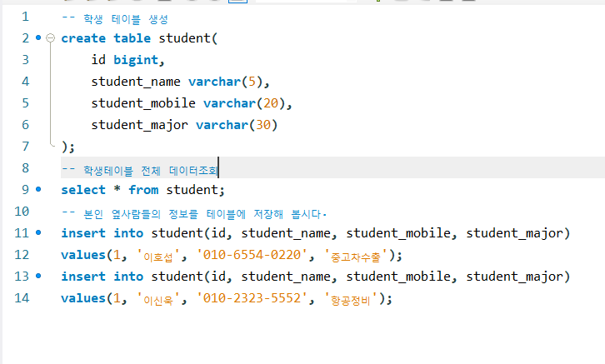The width and height of the screenshot is (605, 364).
Task: Place cursor in comment '학생테이블 전체 데이터조회'
Action: (x=151, y=171)
